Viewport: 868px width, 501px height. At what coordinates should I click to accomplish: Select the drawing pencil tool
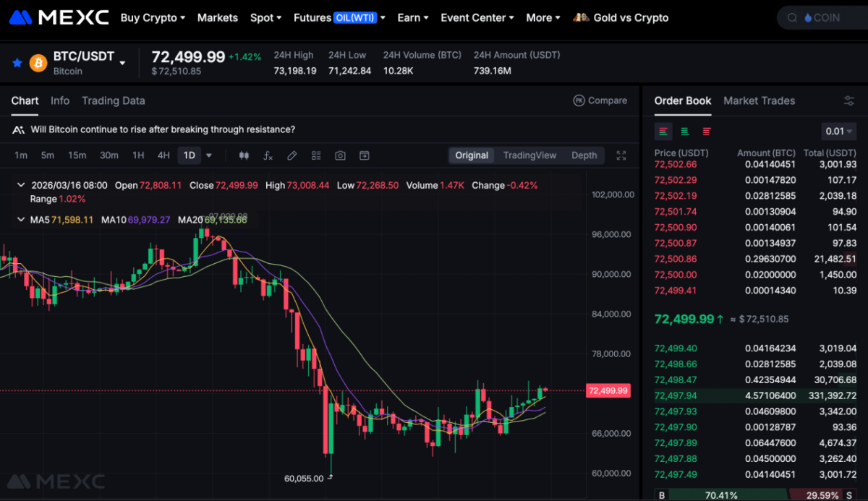[292, 155]
